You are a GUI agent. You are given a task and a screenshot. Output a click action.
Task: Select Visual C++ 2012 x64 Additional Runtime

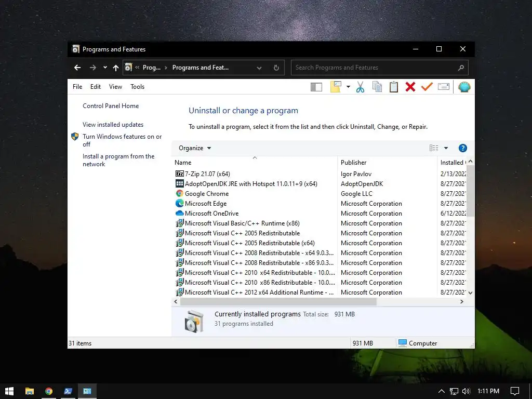[255, 292]
